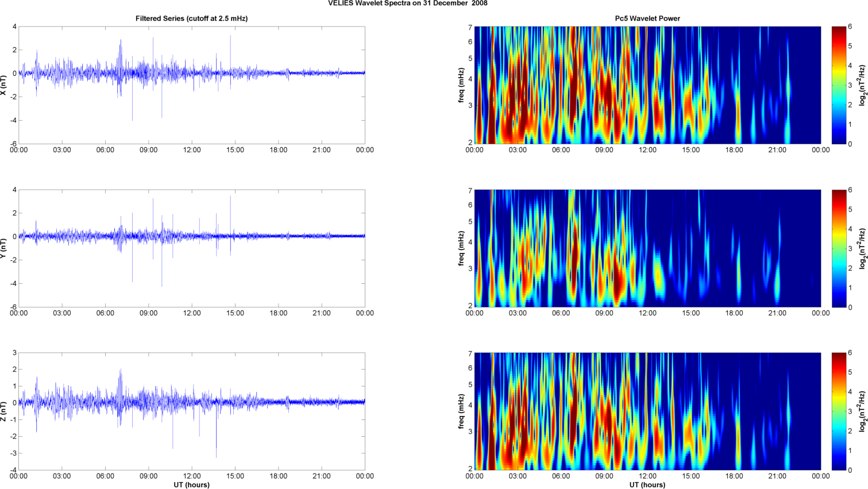Image resolution: width=868 pixels, height=489 pixels.
Task: Click the 'Z (nT)' axis label
Action: (4, 411)
